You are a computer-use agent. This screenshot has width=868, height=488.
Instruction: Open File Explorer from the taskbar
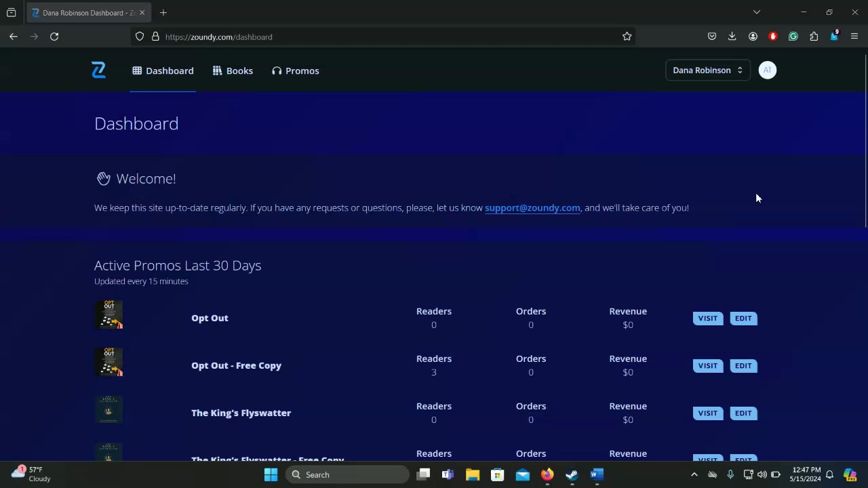(473, 474)
